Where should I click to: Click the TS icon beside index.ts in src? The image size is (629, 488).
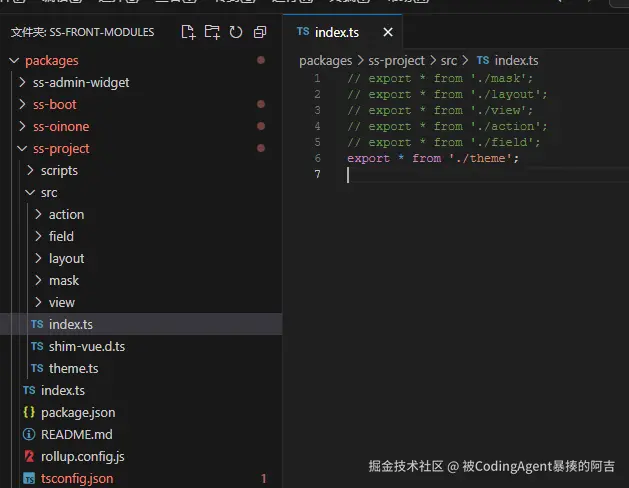click(37, 324)
